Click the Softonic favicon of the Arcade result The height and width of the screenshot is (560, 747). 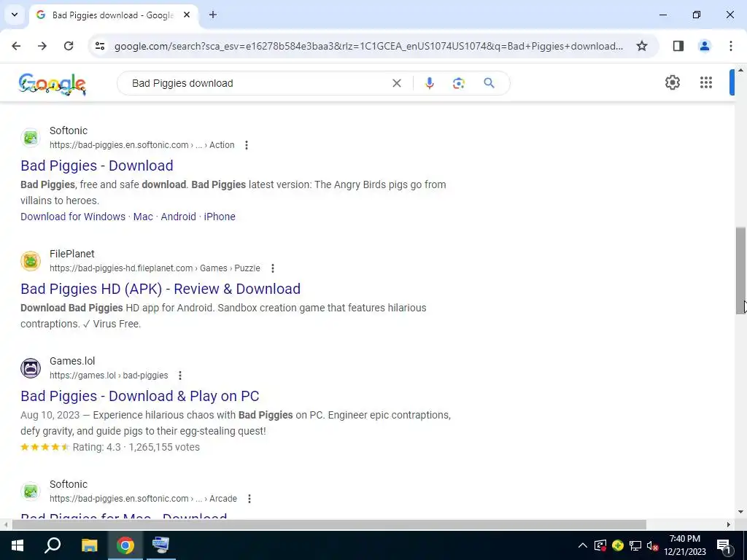pos(31,491)
